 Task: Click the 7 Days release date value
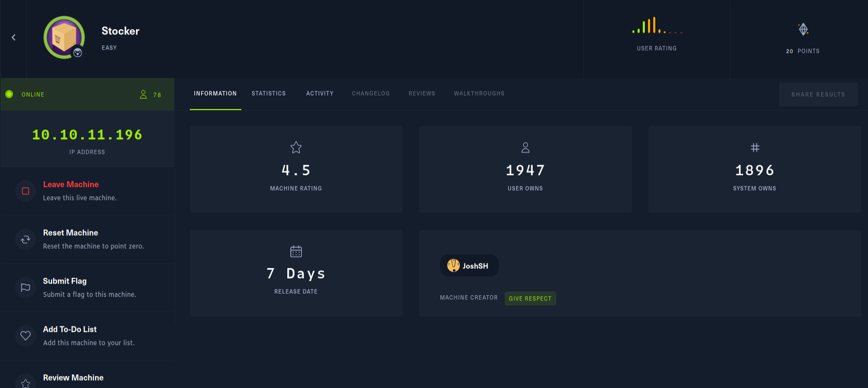296,274
